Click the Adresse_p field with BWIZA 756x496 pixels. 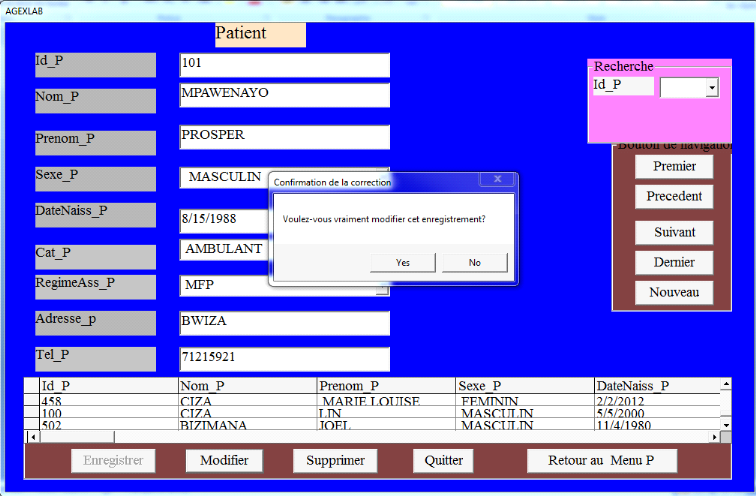pyautogui.click(x=284, y=323)
